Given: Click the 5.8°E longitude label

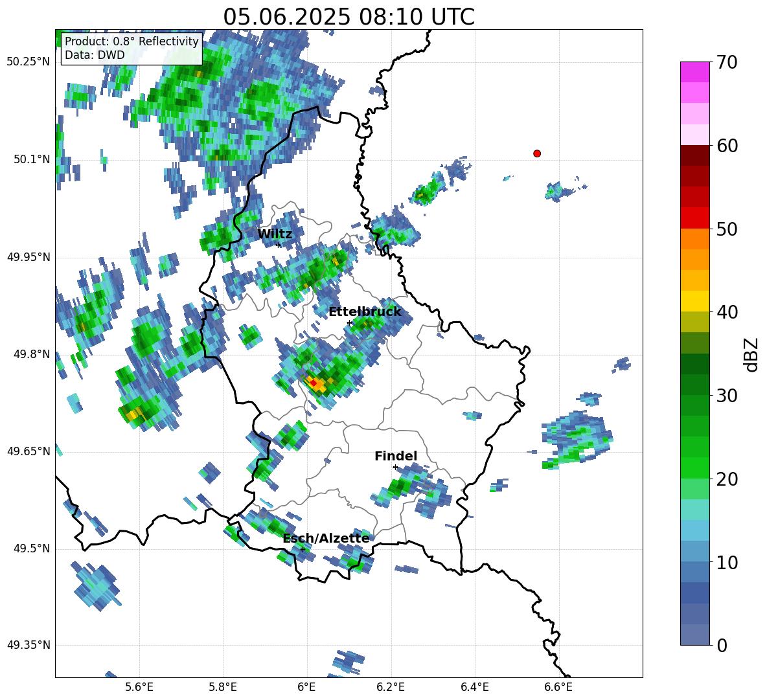Looking at the screenshot, I should pyautogui.click(x=223, y=687).
